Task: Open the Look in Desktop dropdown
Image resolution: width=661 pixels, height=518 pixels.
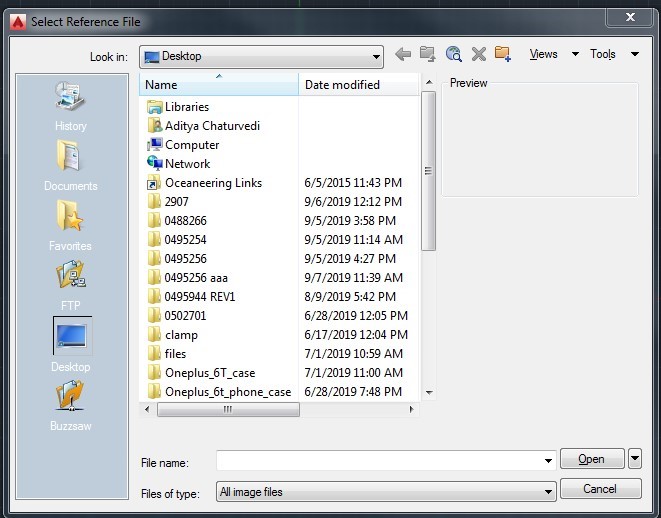Action: [261, 56]
